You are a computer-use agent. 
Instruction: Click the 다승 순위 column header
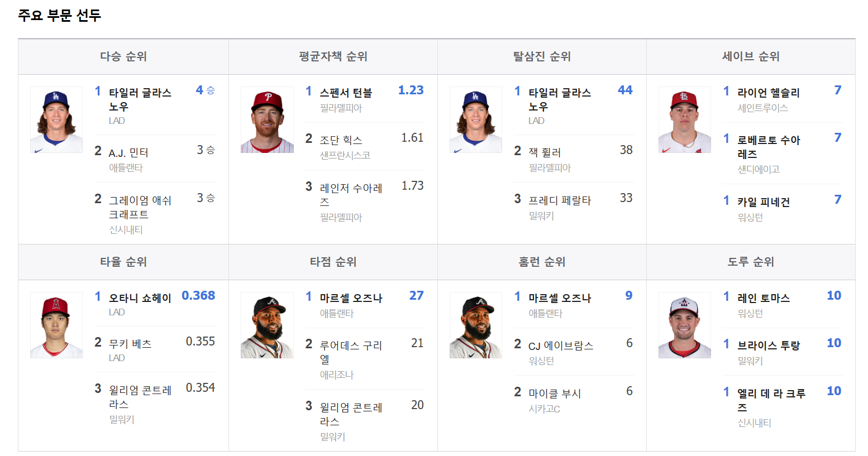(x=123, y=56)
